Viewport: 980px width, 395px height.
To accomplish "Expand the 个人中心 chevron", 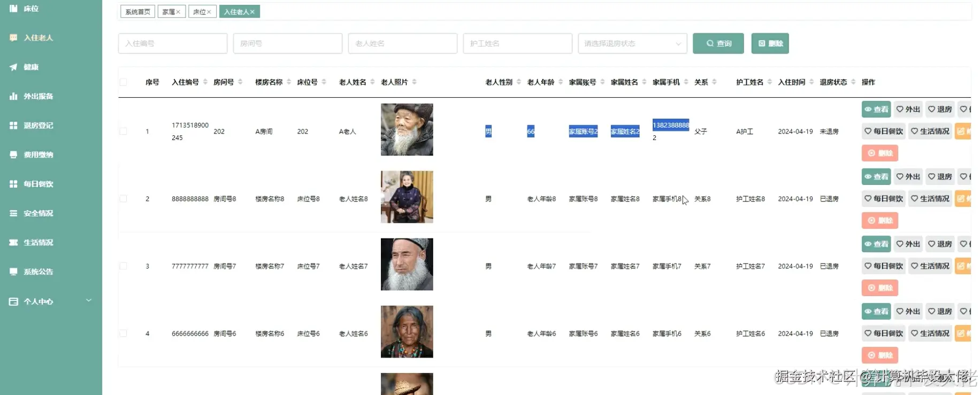I will click(89, 300).
